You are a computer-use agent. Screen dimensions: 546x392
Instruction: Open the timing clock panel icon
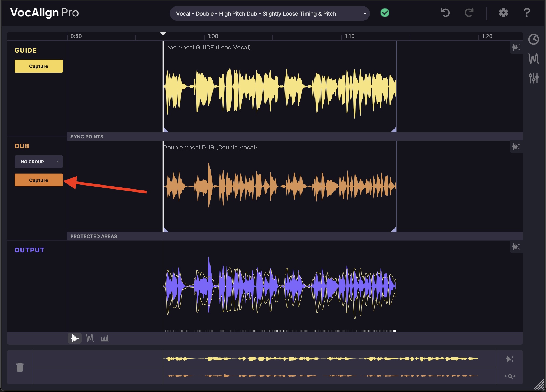[533, 40]
